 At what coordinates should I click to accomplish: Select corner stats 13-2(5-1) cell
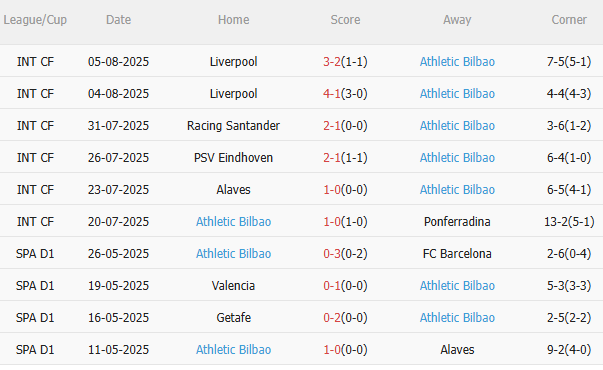point(569,222)
